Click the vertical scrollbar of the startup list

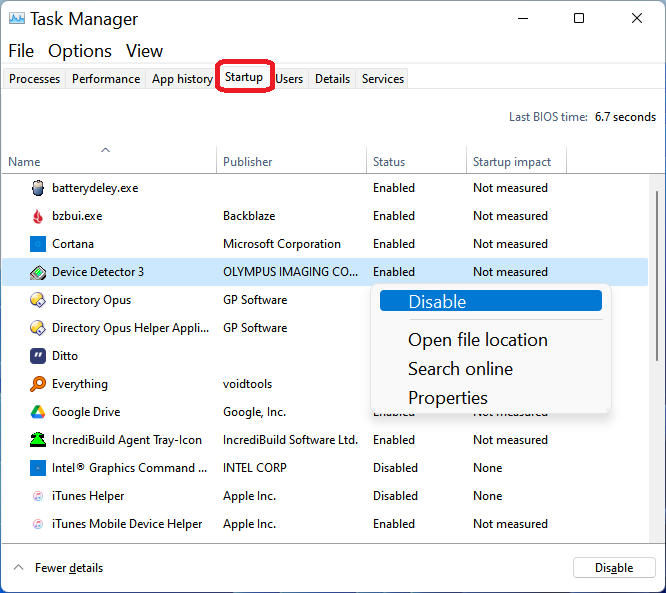point(657,276)
